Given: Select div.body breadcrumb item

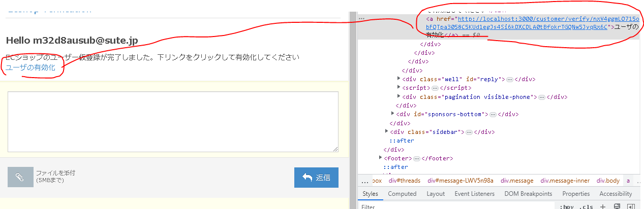Looking at the screenshot, I should [608, 181].
